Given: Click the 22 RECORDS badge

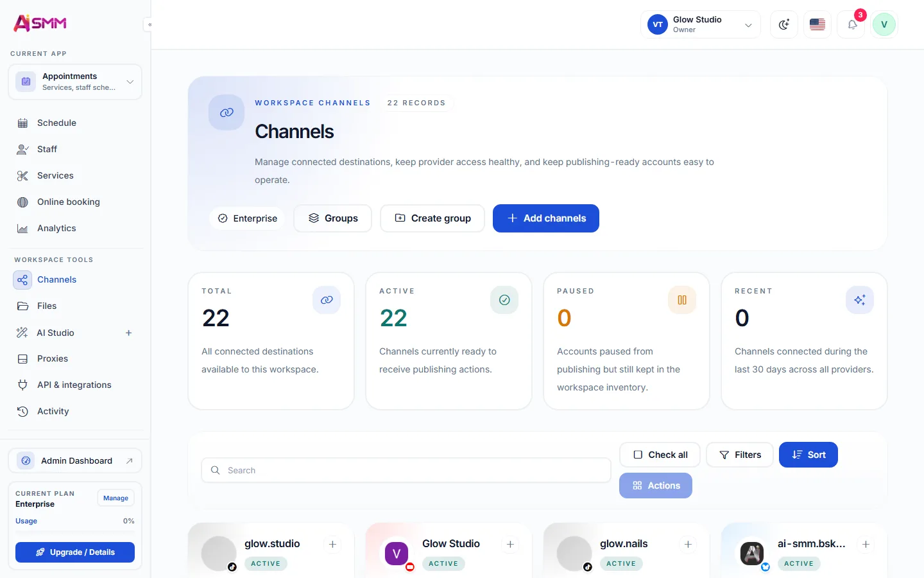Looking at the screenshot, I should pyautogui.click(x=416, y=103).
